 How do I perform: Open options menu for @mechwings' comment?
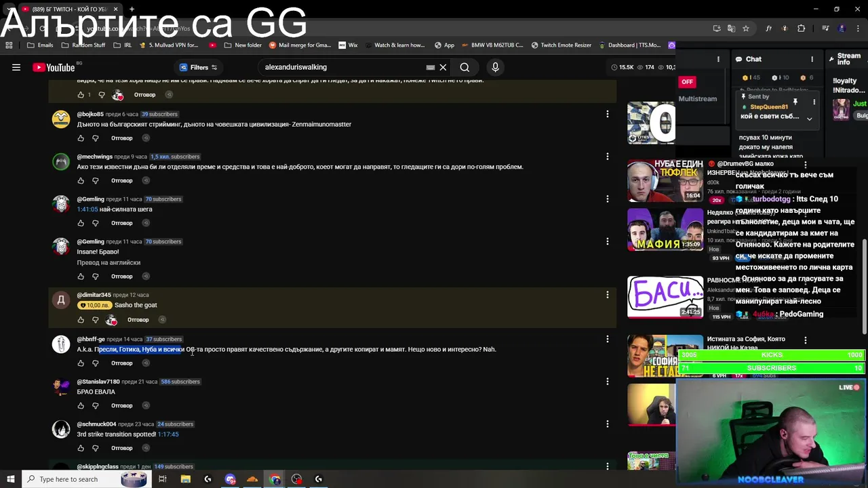[607, 157]
